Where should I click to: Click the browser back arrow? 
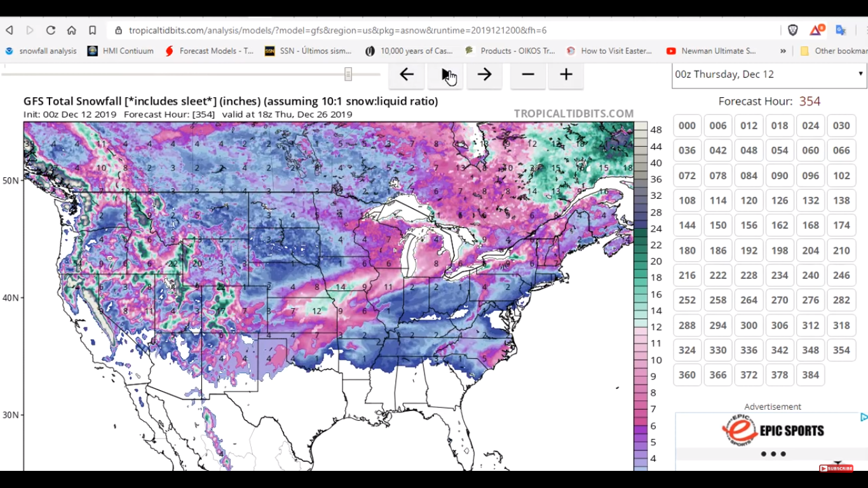tap(10, 30)
